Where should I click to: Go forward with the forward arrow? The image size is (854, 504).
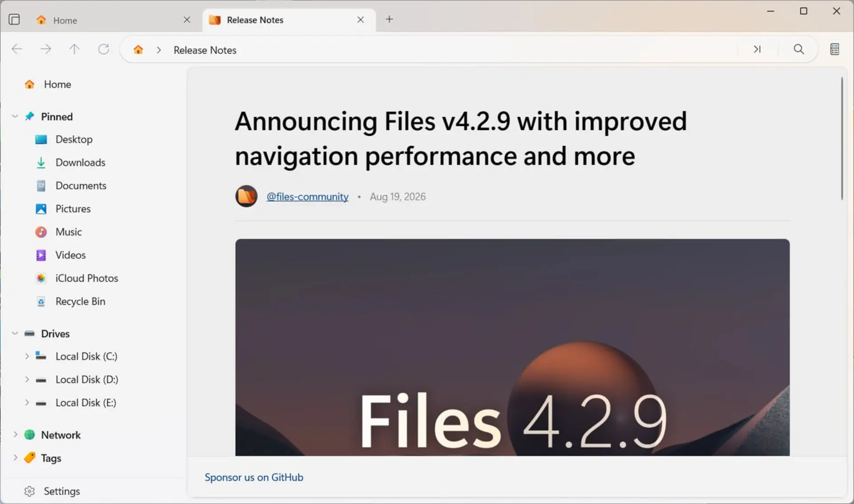(x=46, y=49)
